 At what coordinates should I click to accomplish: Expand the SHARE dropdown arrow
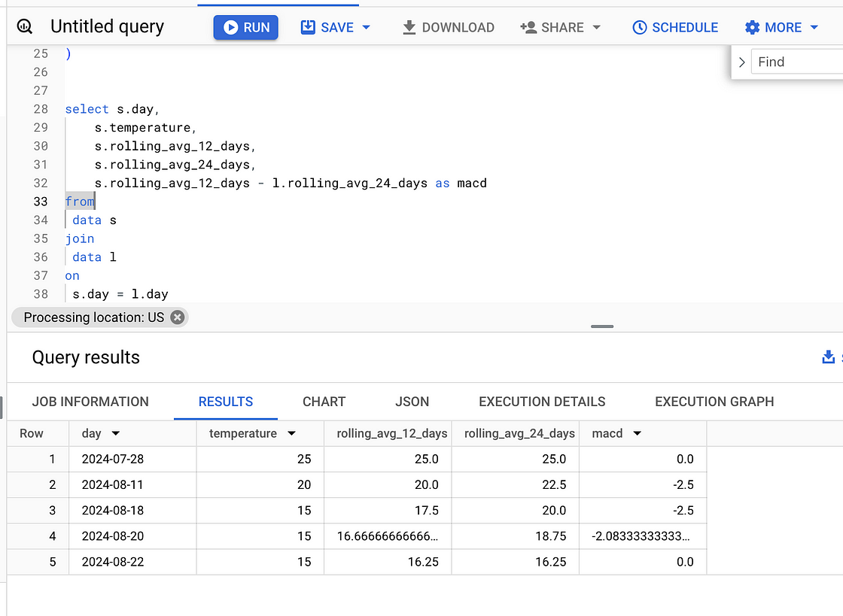[x=596, y=27]
